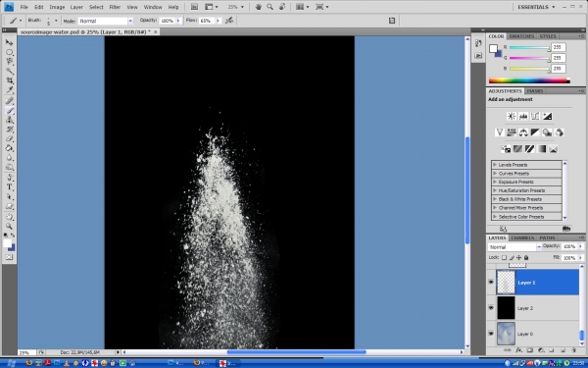Switch to the Swatches tab
The image size is (588, 368).
(x=521, y=36)
